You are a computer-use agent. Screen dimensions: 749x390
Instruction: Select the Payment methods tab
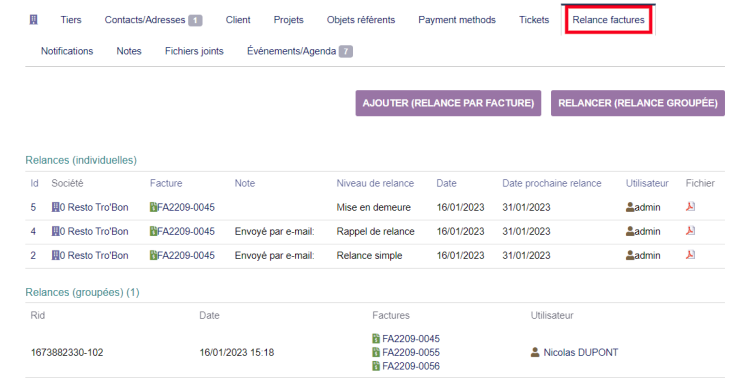[x=457, y=20]
